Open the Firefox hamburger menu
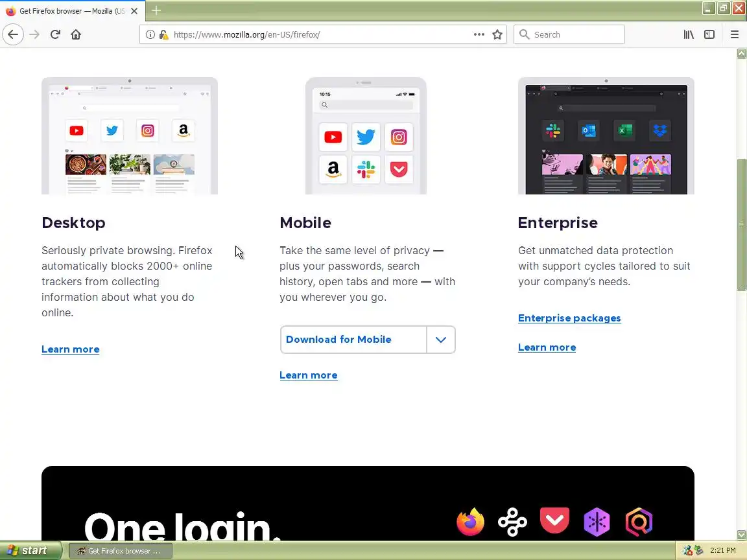 (734, 34)
